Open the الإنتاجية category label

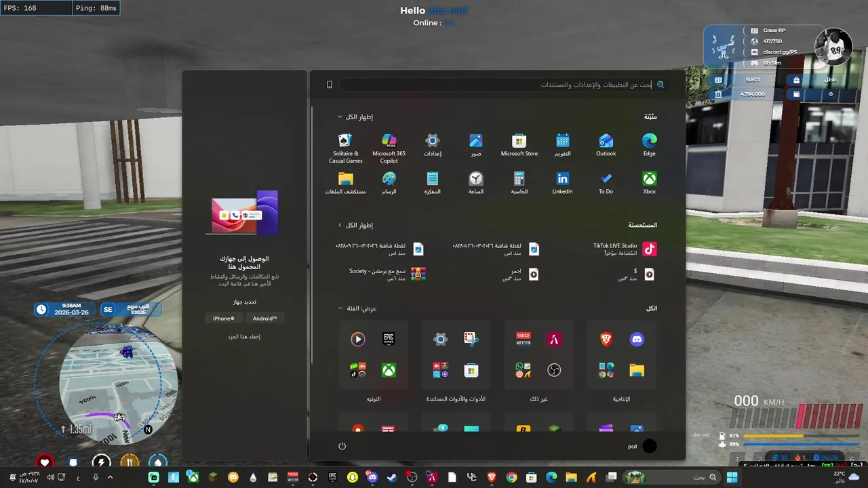[621, 399]
